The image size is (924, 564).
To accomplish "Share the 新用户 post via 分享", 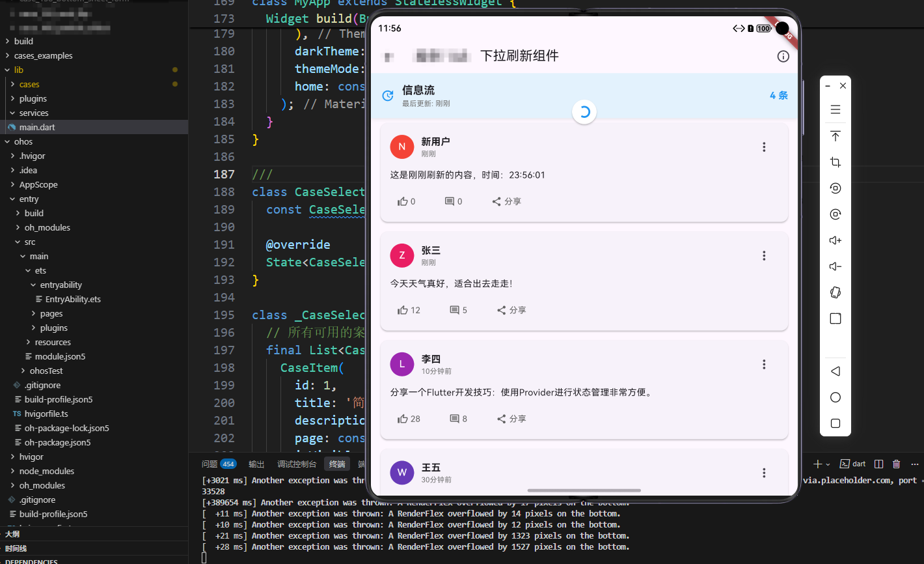I will [506, 201].
